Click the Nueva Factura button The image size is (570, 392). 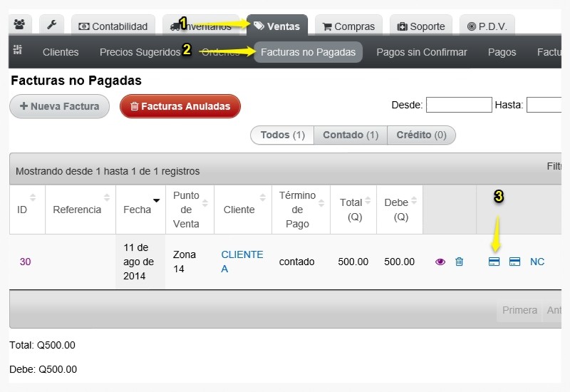[x=60, y=106]
